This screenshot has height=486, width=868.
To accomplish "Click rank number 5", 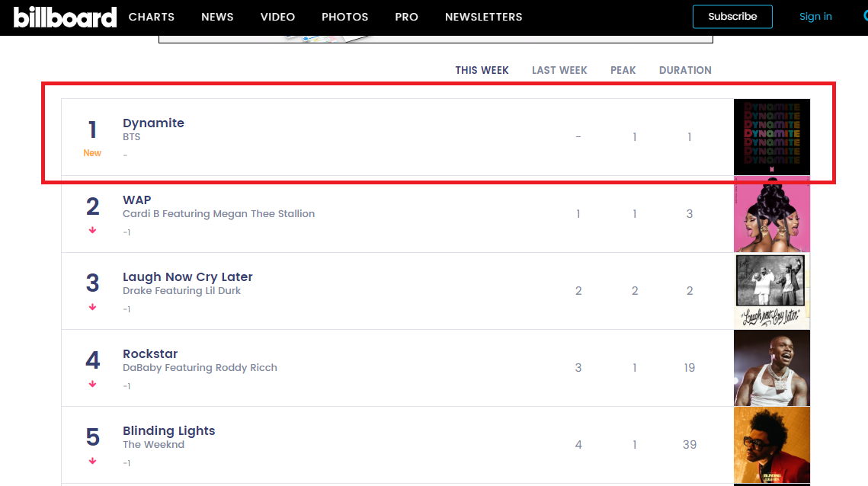I will coord(92,438).
